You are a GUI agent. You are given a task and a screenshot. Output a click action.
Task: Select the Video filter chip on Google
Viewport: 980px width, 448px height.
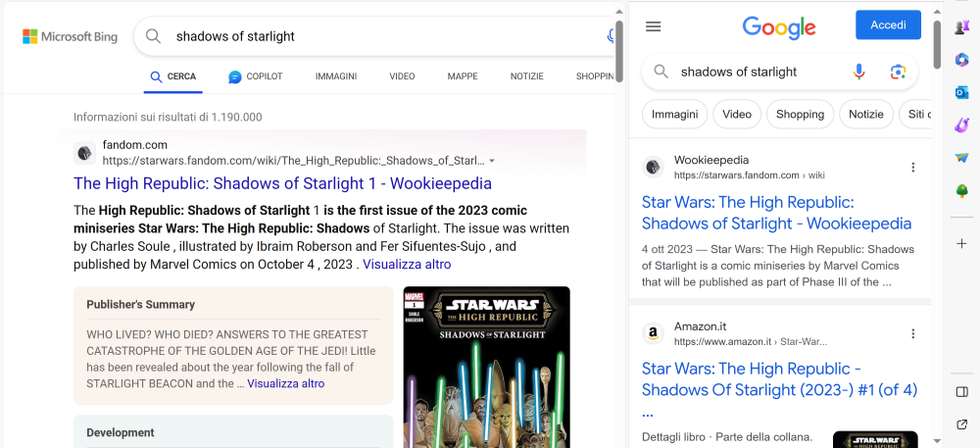[x=737, y=115]
